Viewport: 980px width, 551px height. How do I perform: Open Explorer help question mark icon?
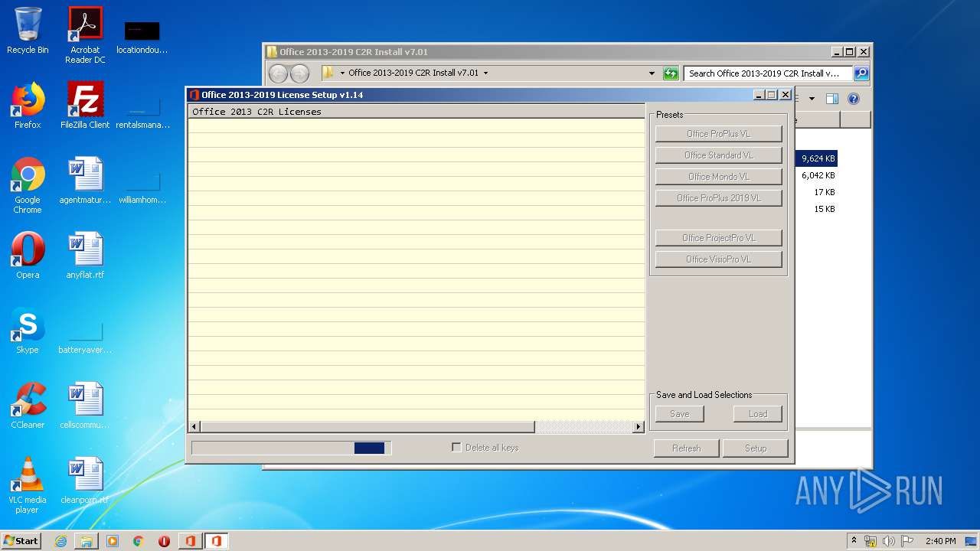pyautogui.click(x=854, y=99)
